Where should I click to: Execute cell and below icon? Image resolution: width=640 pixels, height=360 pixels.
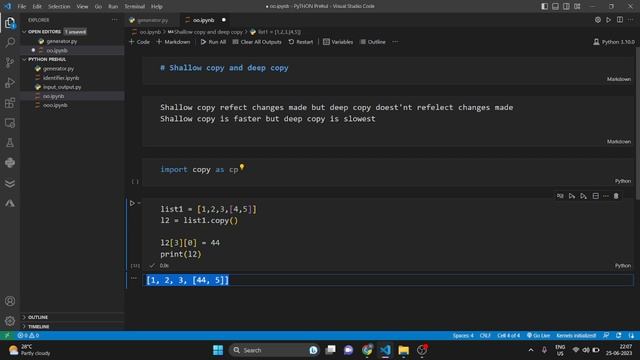tap(584, 196)
